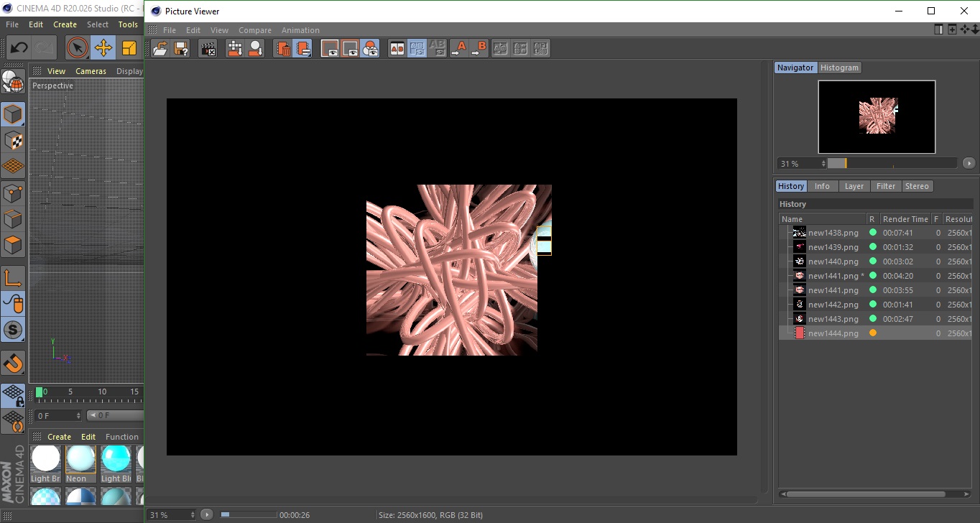Stop rendering with the clapperboard icon
This screenshot has width=980, height=523.
[x=208, y=49]
